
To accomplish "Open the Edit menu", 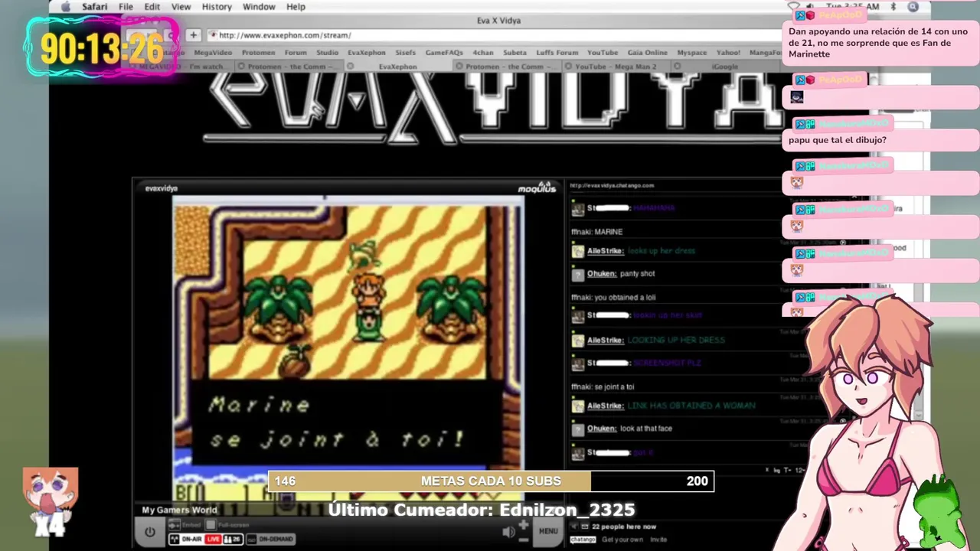I will [x=152, y=7].
